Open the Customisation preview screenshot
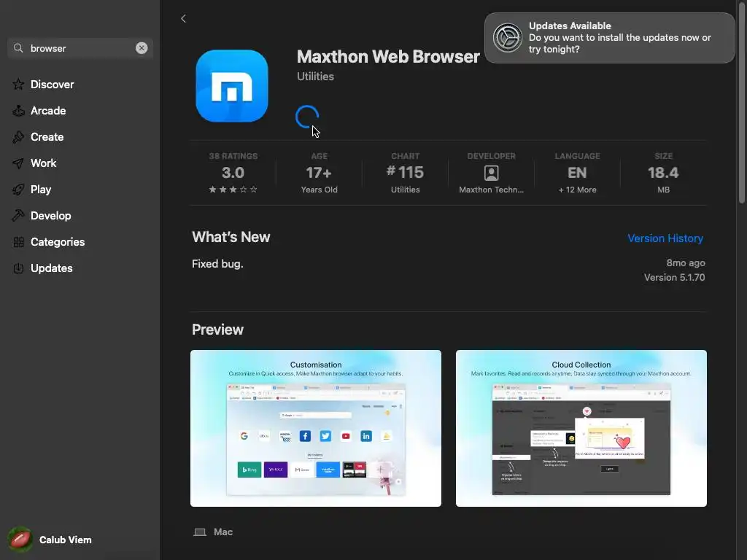 click(316, 428)
